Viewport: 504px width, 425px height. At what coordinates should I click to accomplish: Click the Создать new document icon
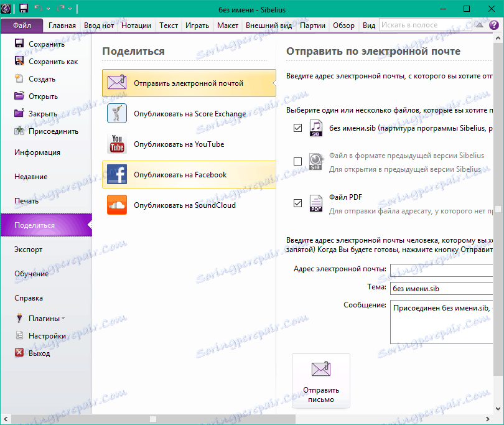click(x=19, y=78)
